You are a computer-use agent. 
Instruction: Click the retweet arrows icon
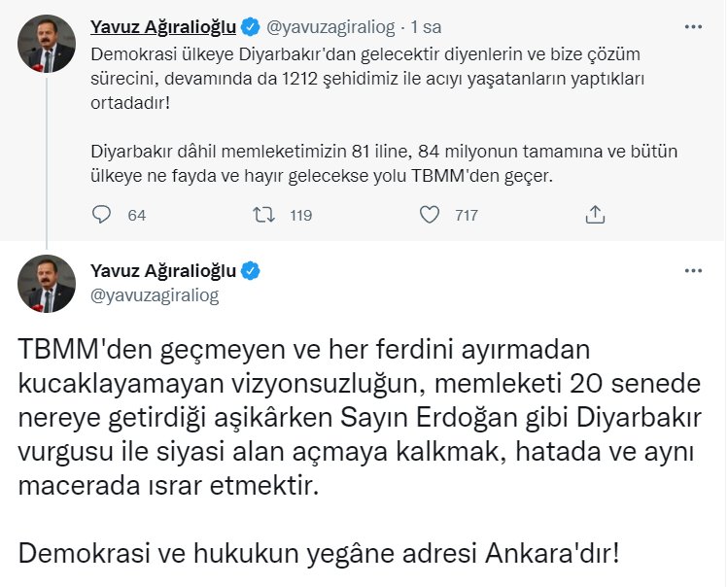tap(264, 214)
